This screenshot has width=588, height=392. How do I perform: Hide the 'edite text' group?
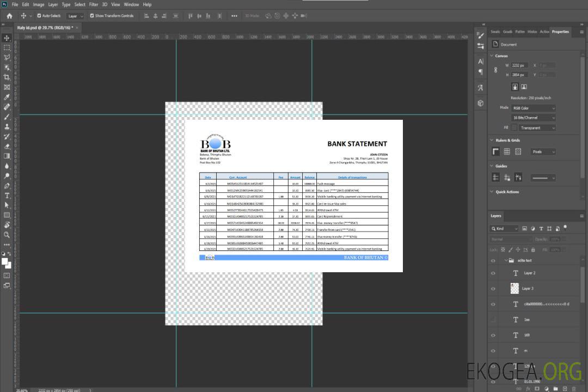tap(493, 261)
